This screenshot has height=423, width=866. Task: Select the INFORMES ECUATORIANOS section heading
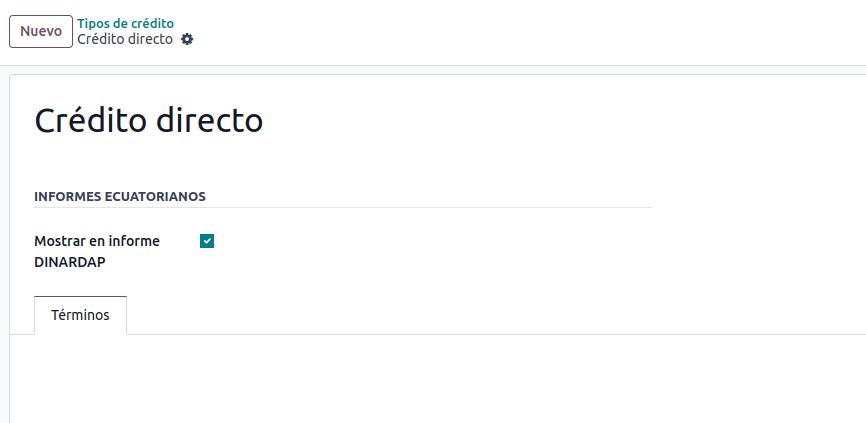point(120,197)
